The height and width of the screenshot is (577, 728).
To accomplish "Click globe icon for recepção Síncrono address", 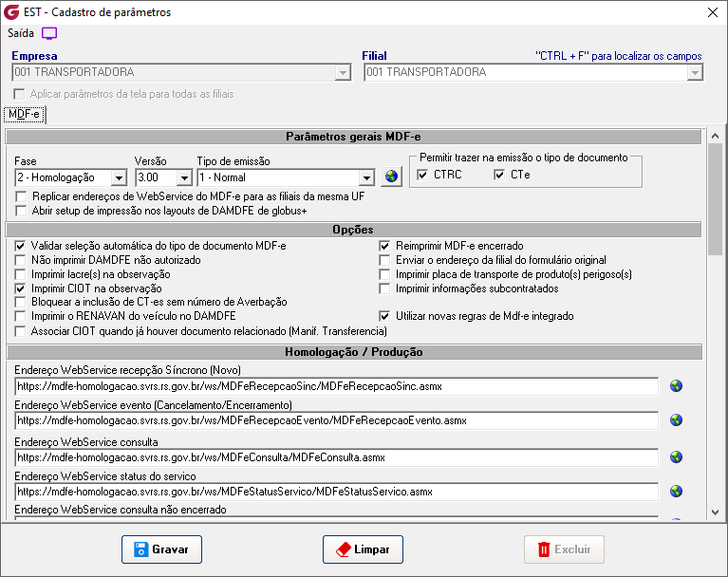I will pyautogui.click(x=676, y=385).
